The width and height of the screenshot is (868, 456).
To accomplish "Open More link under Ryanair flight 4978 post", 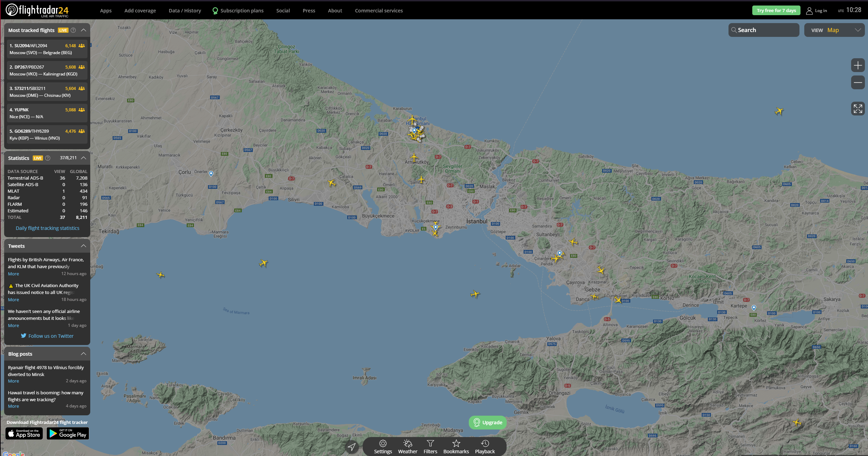I will (13, 381).
